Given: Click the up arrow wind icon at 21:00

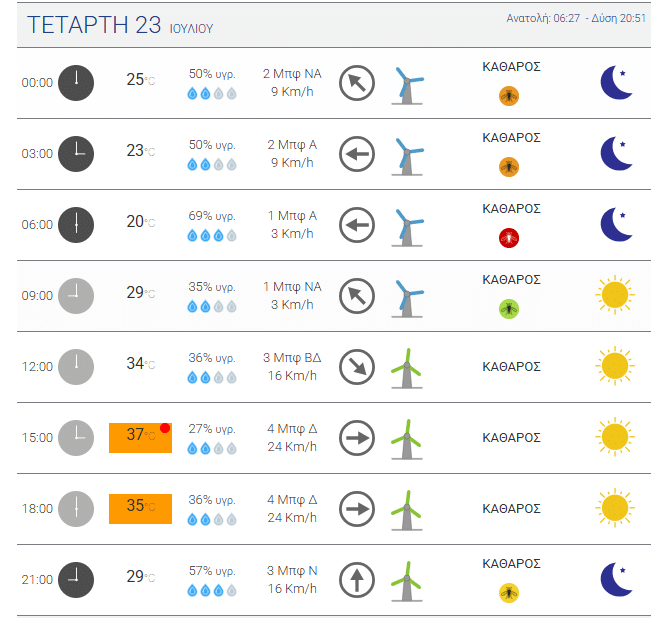Looking at the screenshot, I should coord(357,580).
